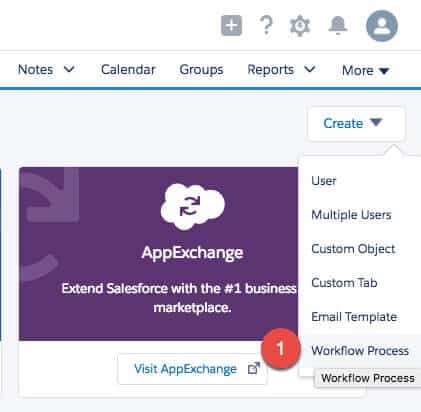The image size is (421, 412).
Task: Switch to the Groups tab
Action: pos(201,70)
